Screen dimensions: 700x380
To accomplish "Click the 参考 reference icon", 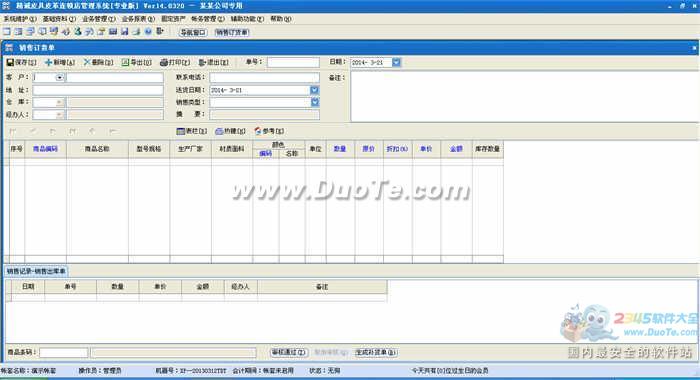I will tap(258, 131).
